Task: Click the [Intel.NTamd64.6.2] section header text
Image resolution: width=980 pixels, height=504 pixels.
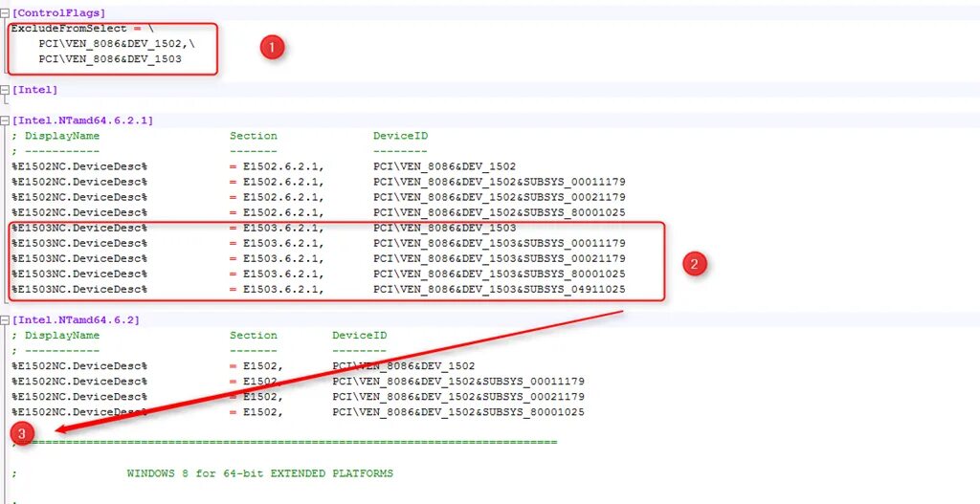Action: [x=76, y=320]
